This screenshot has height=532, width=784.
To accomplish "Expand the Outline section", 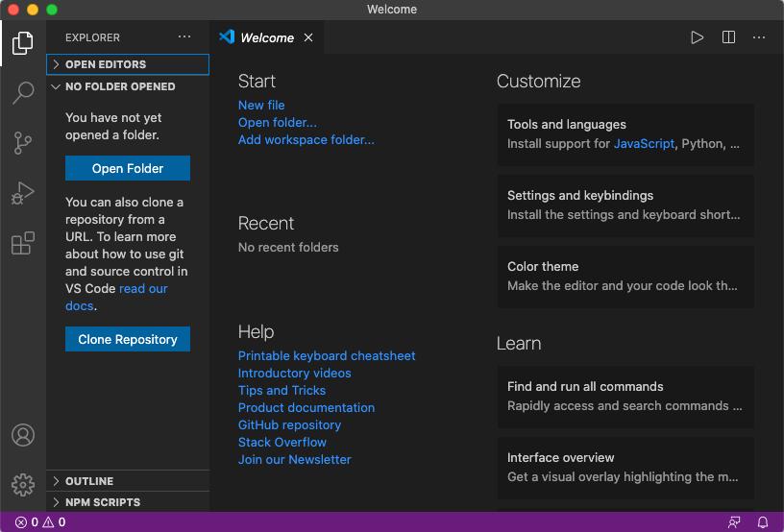I will [128, 481].
